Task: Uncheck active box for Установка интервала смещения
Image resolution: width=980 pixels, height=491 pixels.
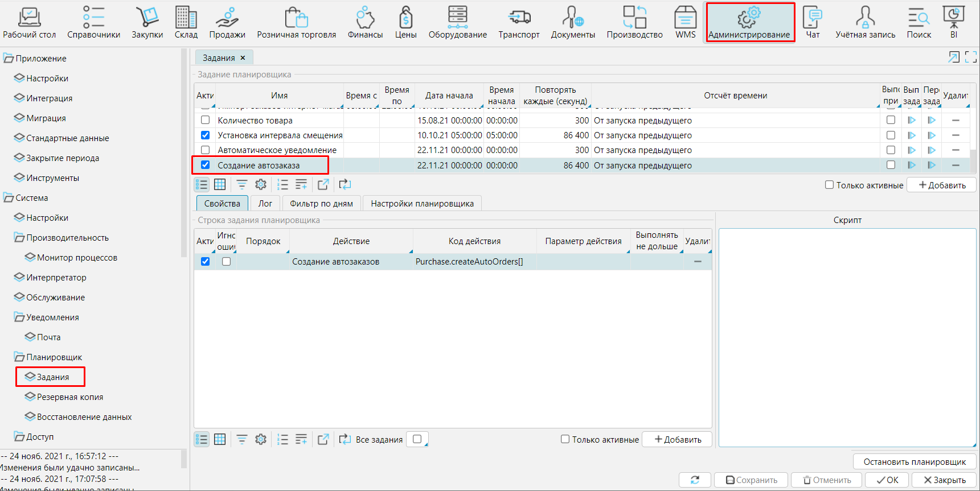Action: coord(206,135)
